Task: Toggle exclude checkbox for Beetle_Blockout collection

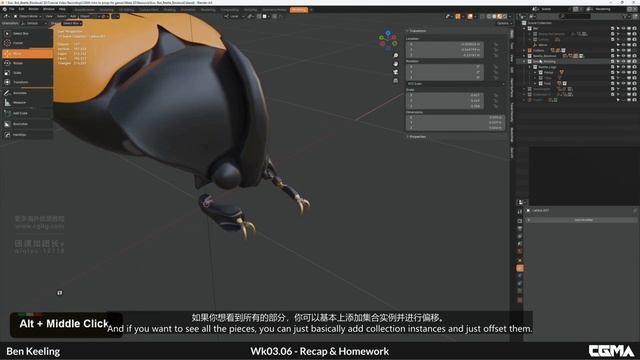Action: [613, 56]
